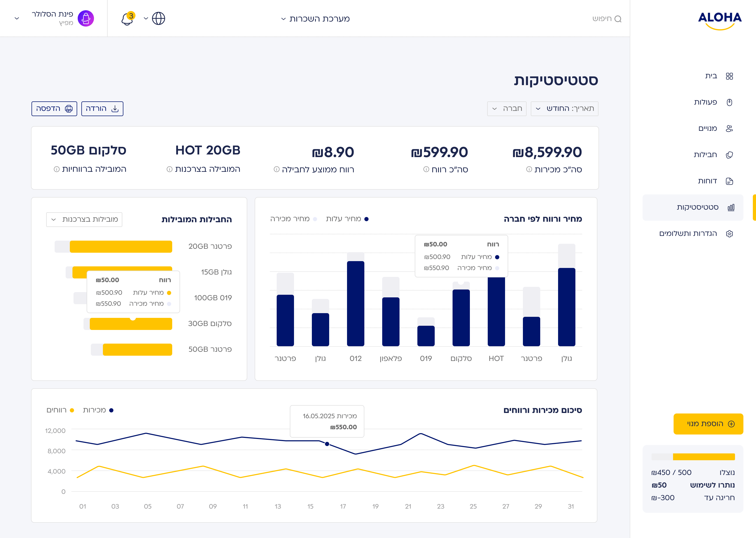756x538 pixels.
Task: Click info icon beside המובילה ברווחיות
Action: pos(57,169)
